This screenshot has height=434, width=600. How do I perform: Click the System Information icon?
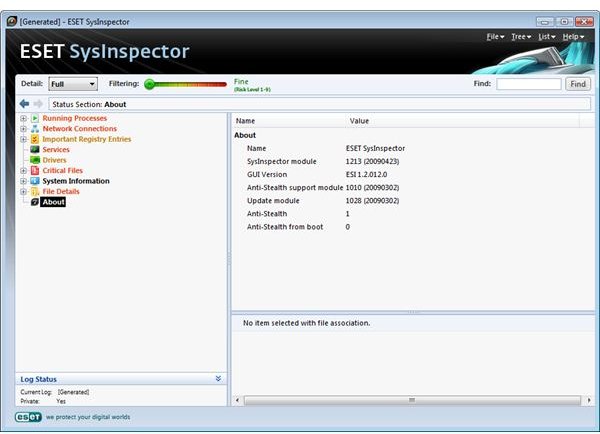point(35,181)
